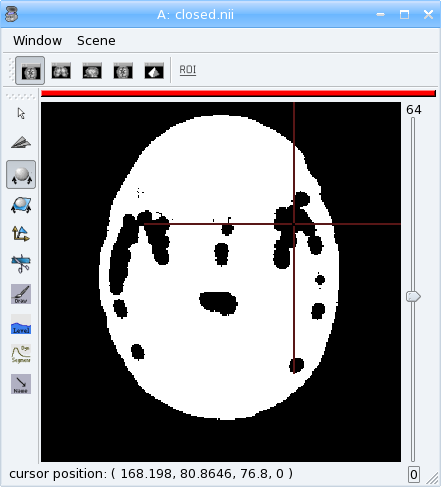Close the closed.nii window

pos(428,14)
